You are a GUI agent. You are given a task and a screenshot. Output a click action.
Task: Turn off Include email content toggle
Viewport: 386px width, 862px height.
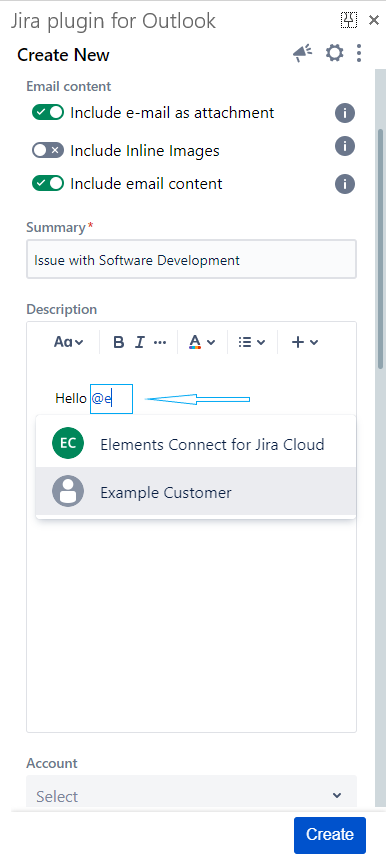pyautogui.click(x=48, y=183)
